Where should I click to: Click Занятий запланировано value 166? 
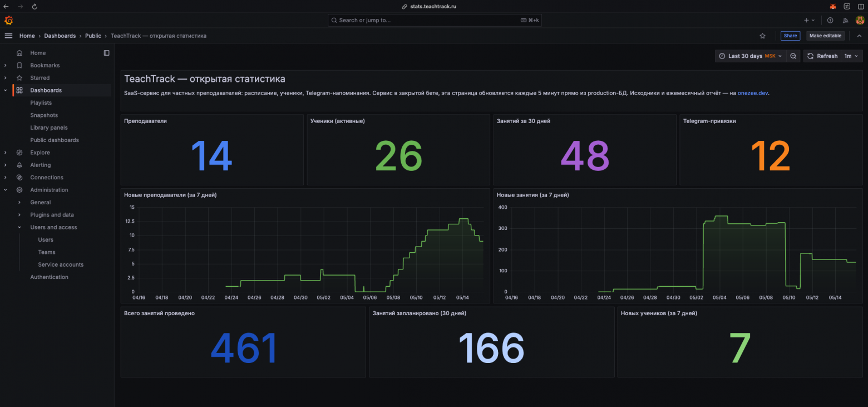pyautogui.click(x=491, y=348)
